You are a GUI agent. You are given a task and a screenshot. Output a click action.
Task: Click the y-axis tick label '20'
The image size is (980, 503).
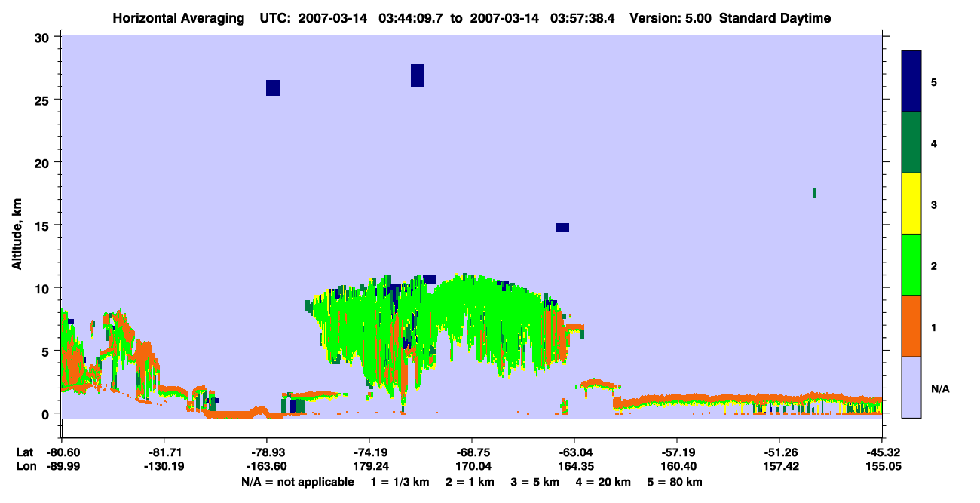43,162
